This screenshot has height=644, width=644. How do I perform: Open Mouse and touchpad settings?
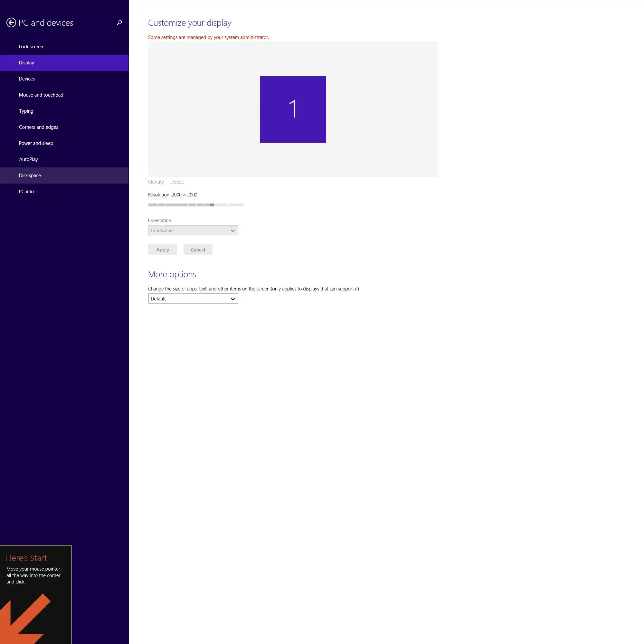[41, 95]
